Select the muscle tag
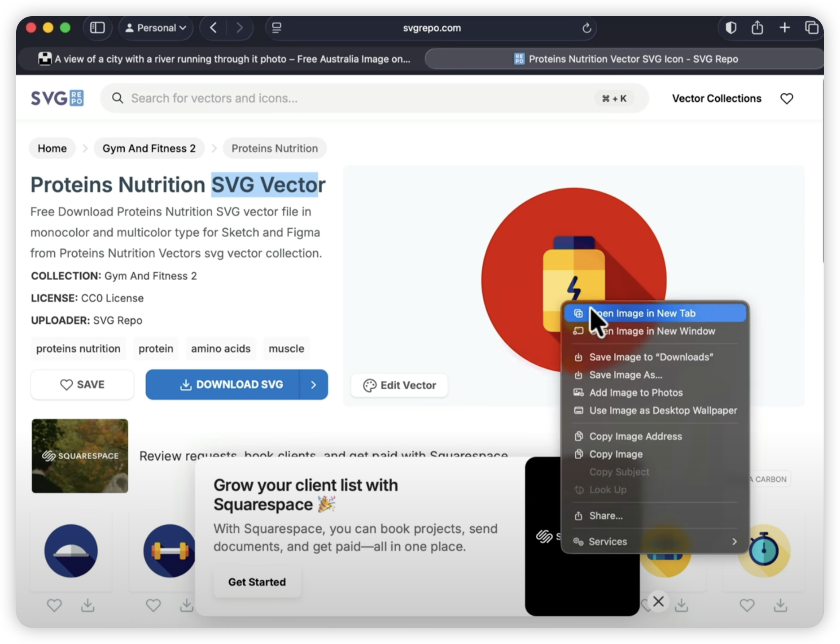The image size is (840, 644). click(x=286, y=348)
